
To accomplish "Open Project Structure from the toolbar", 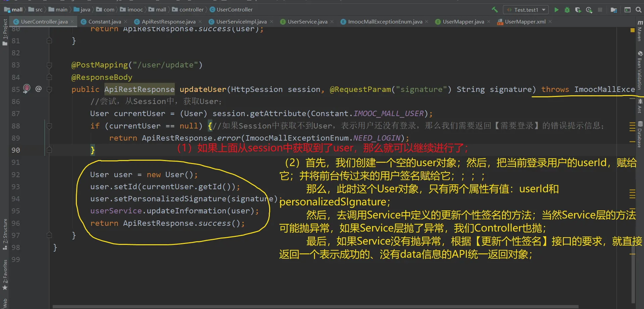I will tap(614, 10).
